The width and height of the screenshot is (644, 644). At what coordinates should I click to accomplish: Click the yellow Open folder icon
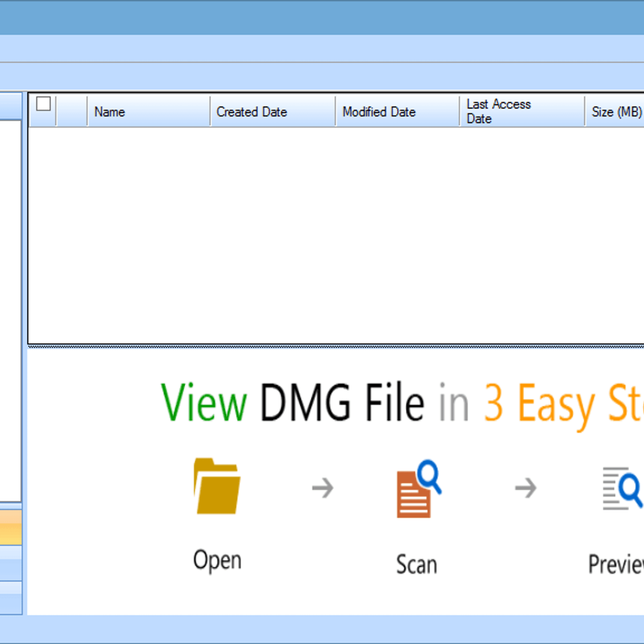coord(217,486)
